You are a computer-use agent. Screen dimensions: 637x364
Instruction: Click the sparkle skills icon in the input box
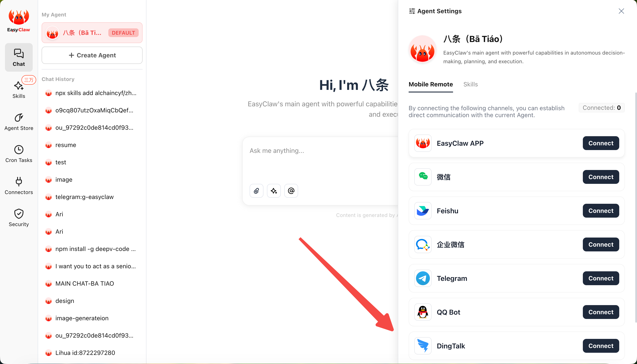pos(274,191)
